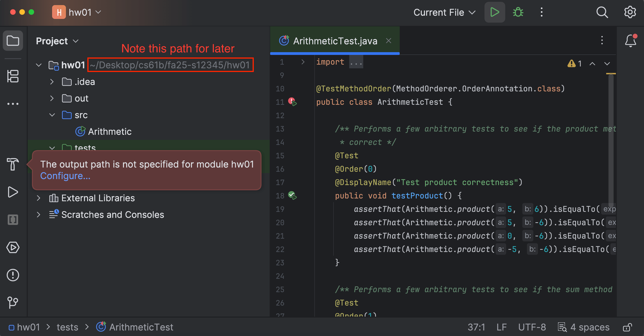Start debugging with the bug icon
644x336 pixels.
(x=517, y=12)
